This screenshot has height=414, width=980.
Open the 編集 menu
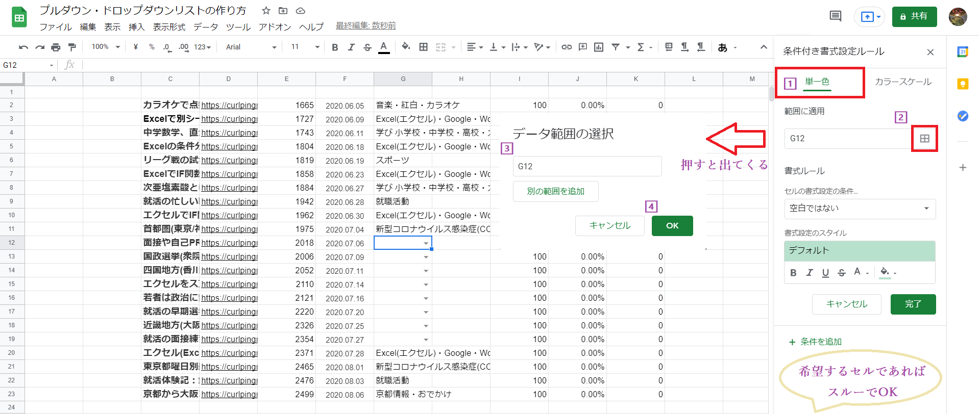pos(88,27)
